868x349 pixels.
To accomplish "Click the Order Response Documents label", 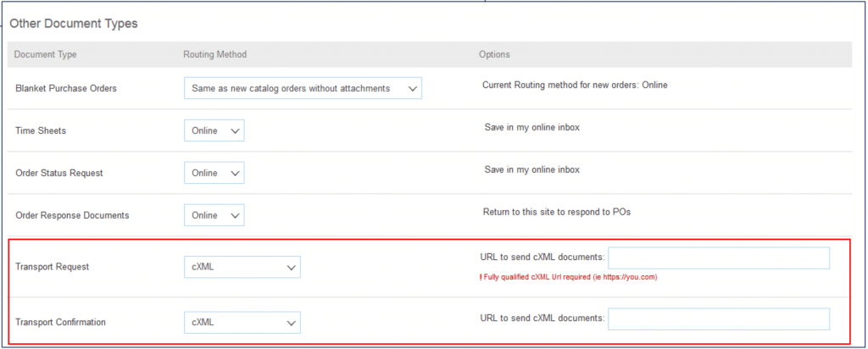I will click(73, 216).
